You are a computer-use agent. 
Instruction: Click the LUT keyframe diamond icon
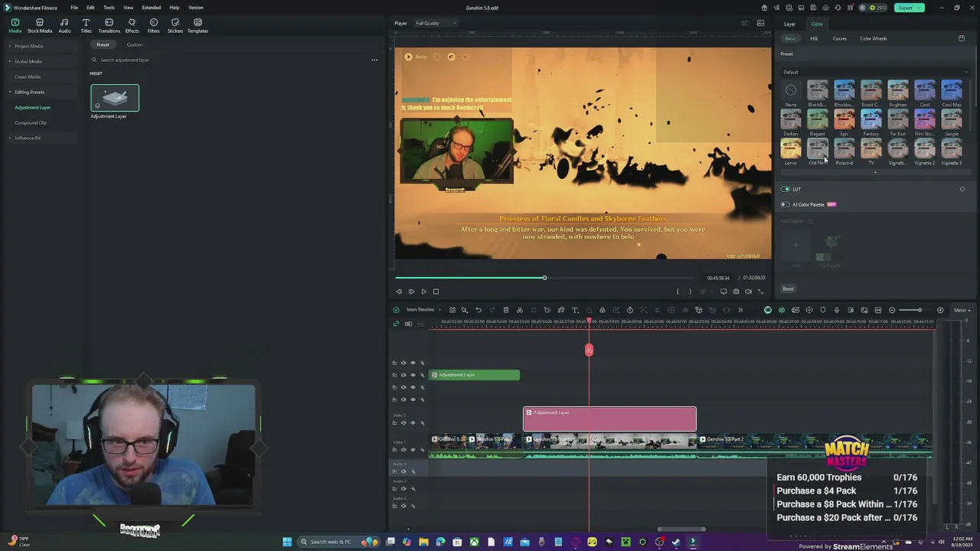(x=962, y=189)
